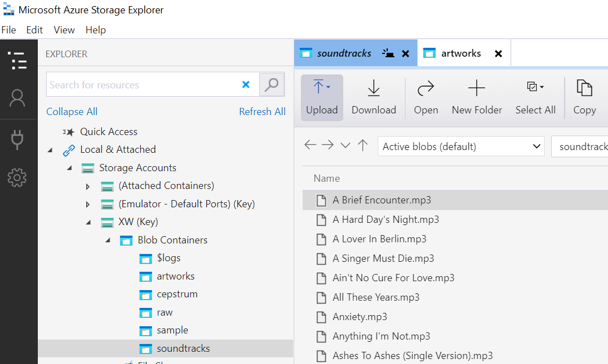Image resolution: width=608 pixels, height=364 pixels.
Task: Select the cepstrum container
Action: (177, 295)
